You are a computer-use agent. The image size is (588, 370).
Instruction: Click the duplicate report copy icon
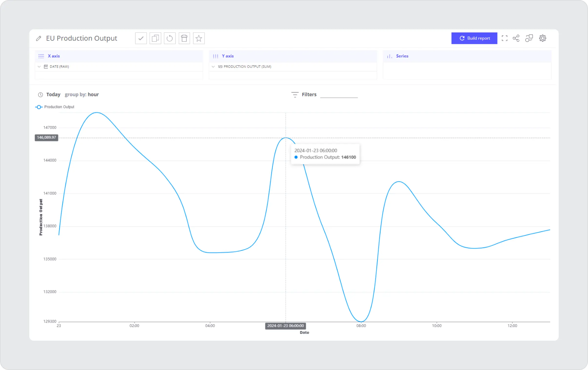[155, 38]
